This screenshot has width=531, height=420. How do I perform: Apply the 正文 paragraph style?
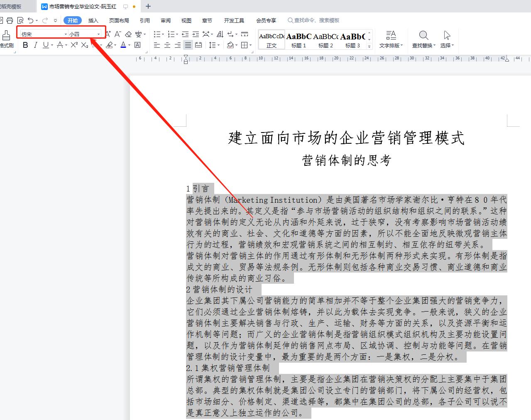[272, 39]
